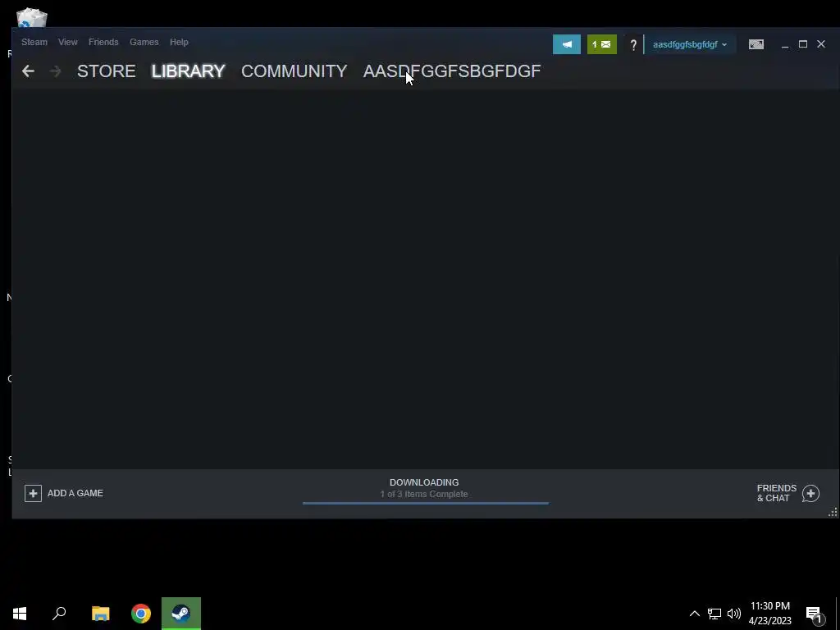This screenshot has width=840, height=630.
Task: Open the volume tray icon
Action: click(734, 614)
